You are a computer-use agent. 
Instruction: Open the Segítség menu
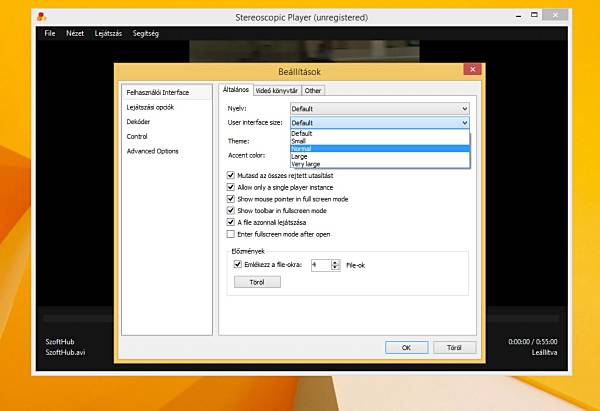(x=145, y=33)
